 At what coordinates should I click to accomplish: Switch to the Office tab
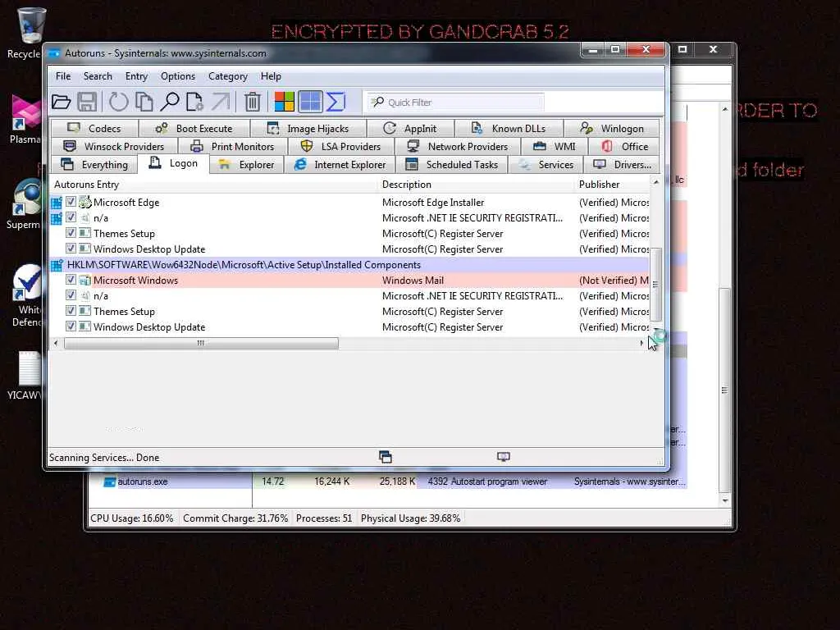624,146
